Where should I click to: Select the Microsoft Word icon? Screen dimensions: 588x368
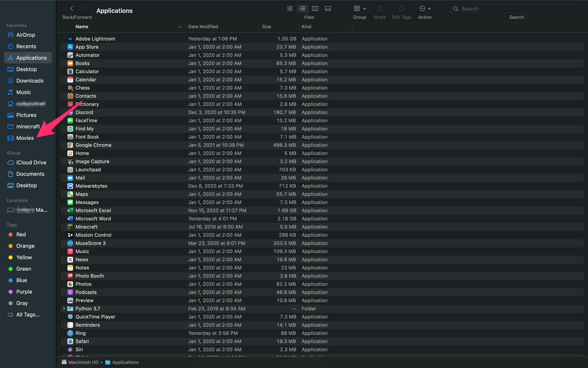(70, 219)
